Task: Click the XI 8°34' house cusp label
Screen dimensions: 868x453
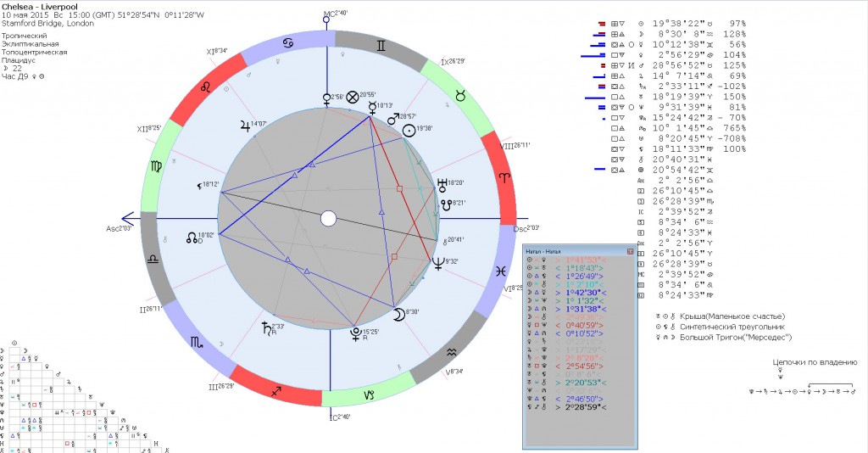Action: (217, 51)
